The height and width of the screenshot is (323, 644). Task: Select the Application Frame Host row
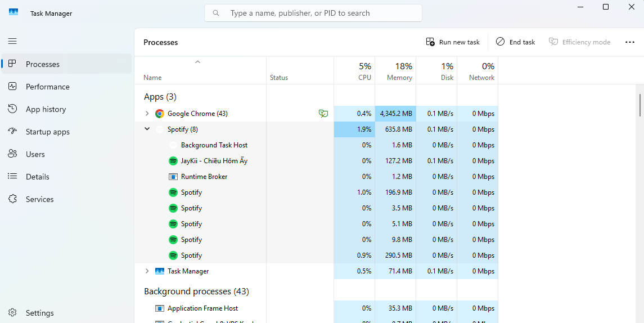(316, 308)
